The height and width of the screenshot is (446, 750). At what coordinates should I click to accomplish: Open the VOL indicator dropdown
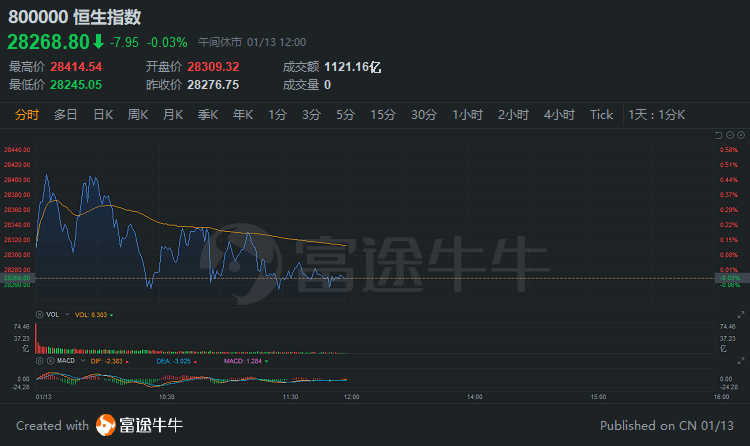pos(67,314)
